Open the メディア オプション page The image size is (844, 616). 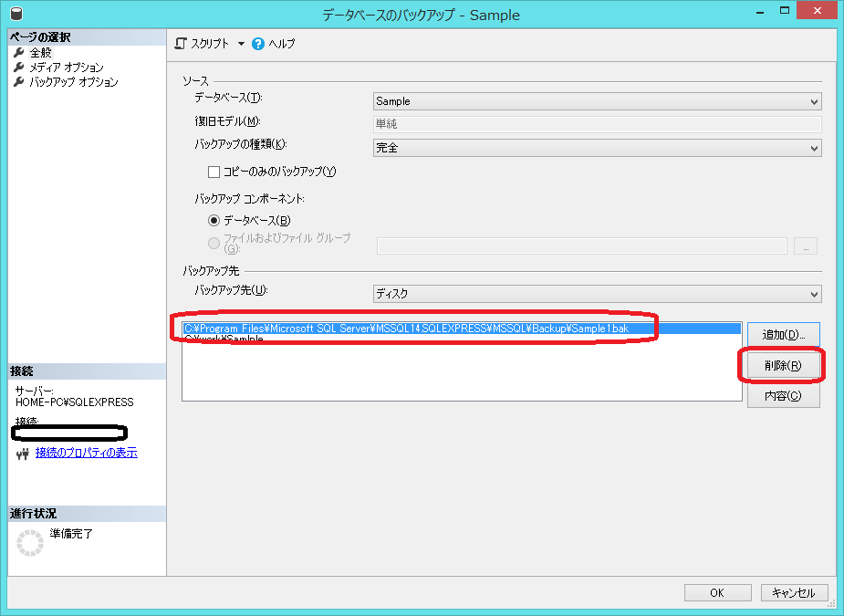tap(67, 67)
